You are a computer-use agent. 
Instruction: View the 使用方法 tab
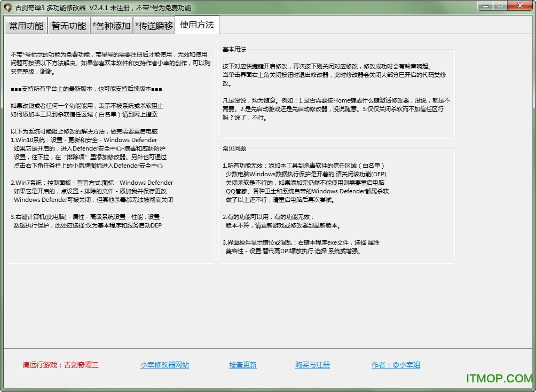coord(198,25)
